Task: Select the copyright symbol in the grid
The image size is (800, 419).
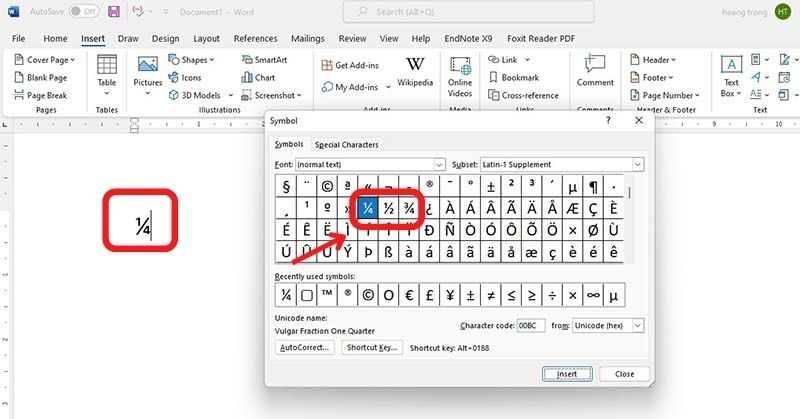Action: coord(327,186)
